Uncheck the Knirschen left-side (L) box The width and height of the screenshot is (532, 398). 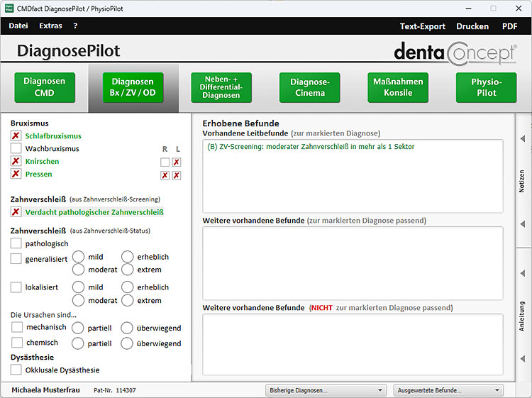click(x=177, y=162)
